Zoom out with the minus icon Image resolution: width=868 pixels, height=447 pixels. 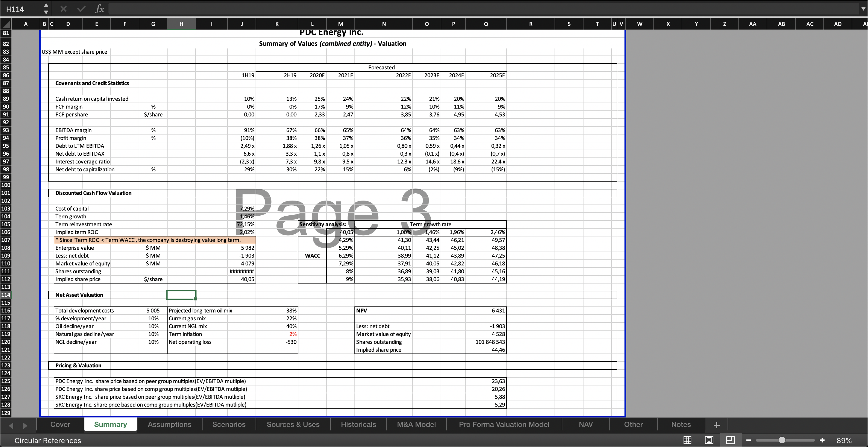(x=749, y=440)
